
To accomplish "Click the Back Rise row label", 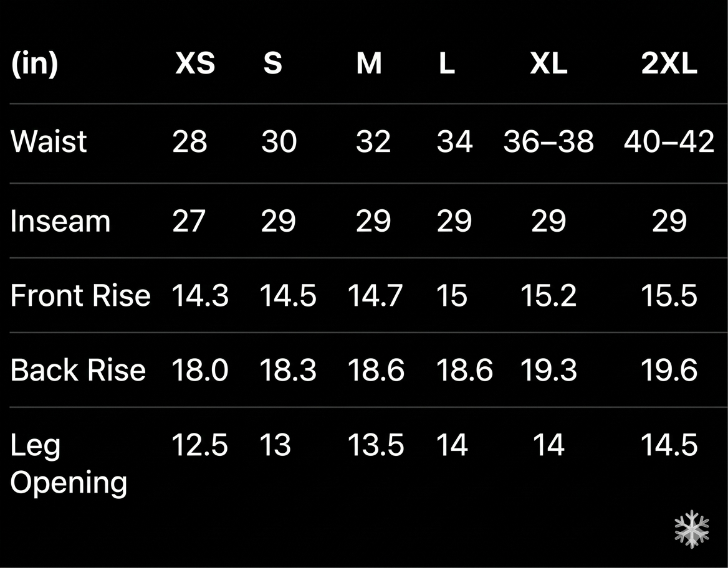I will coord(78,370).
